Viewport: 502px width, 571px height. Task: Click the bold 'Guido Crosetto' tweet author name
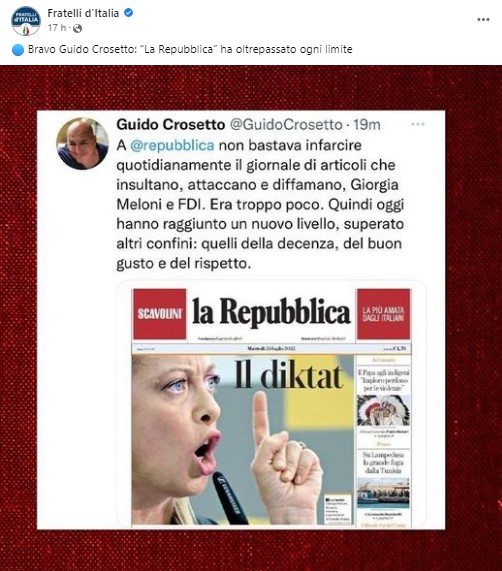171,125
